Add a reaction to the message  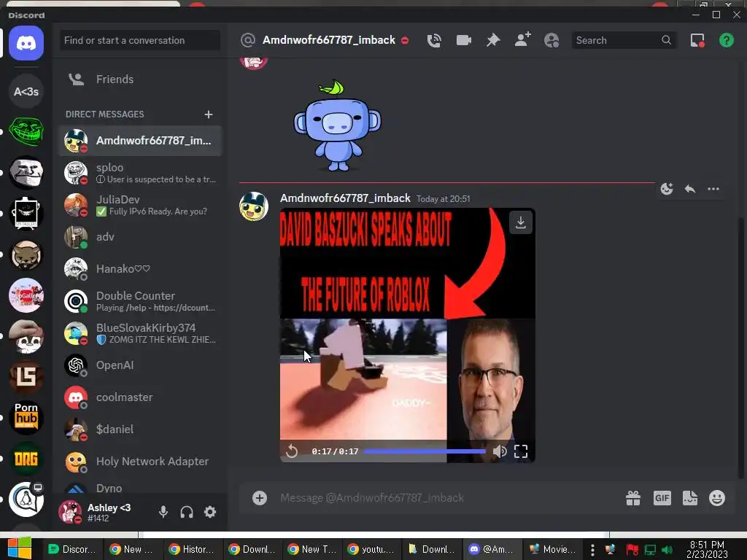(667, 189)
